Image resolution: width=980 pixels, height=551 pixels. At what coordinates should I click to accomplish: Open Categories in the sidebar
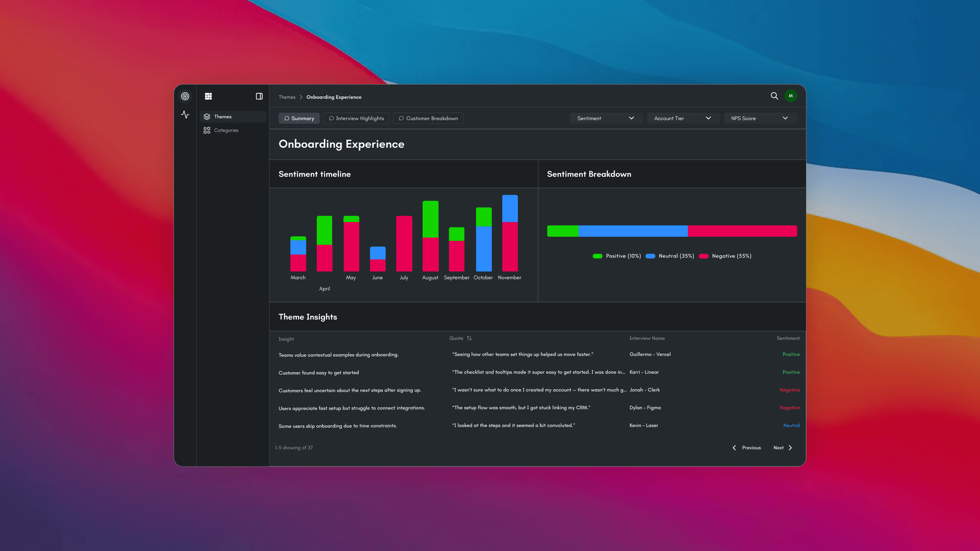tap(226, 130)
